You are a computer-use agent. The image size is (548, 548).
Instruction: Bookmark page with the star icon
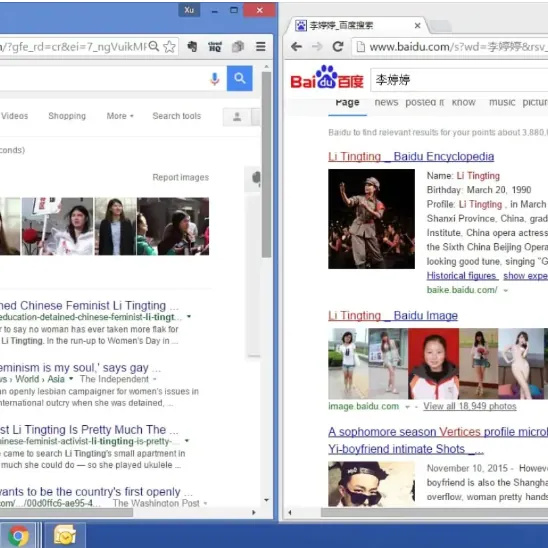(170, 46)
